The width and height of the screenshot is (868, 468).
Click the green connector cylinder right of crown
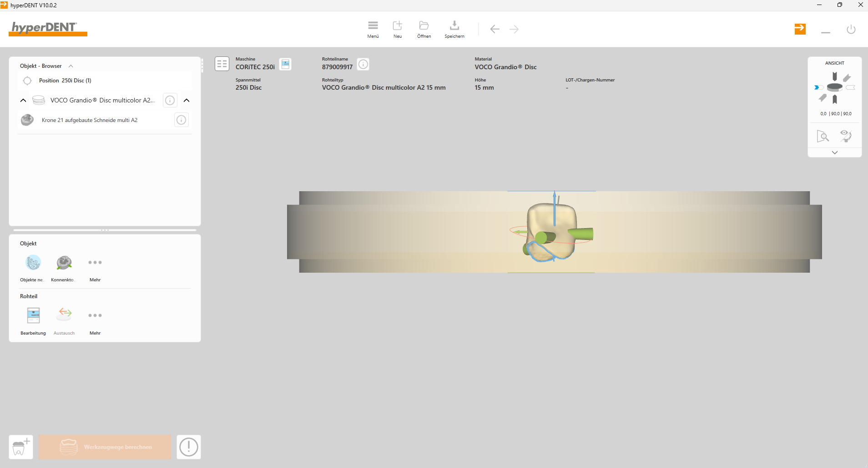pos(581,234)
